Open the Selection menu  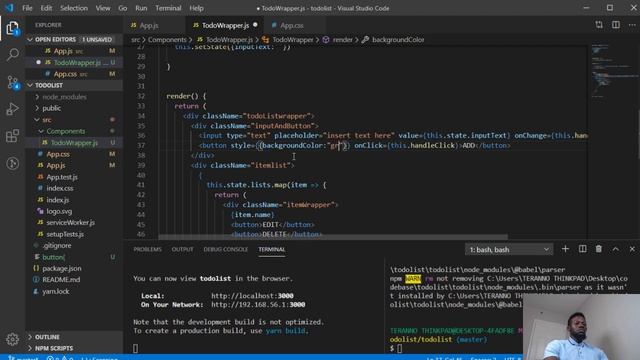(74, 8)
